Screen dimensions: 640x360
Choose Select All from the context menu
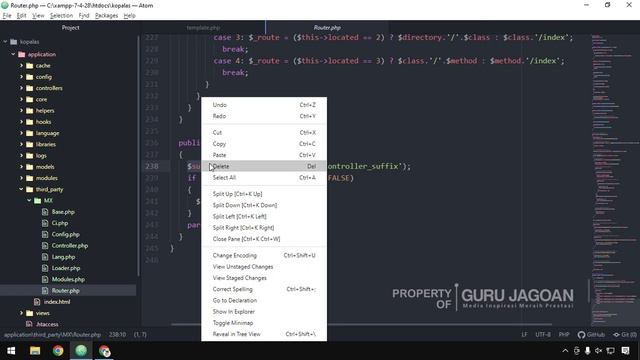[264, 178]
